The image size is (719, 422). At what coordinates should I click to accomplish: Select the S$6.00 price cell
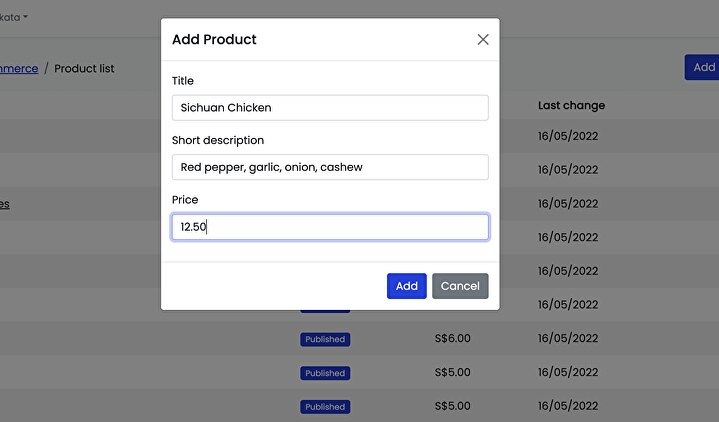point(452,339)
